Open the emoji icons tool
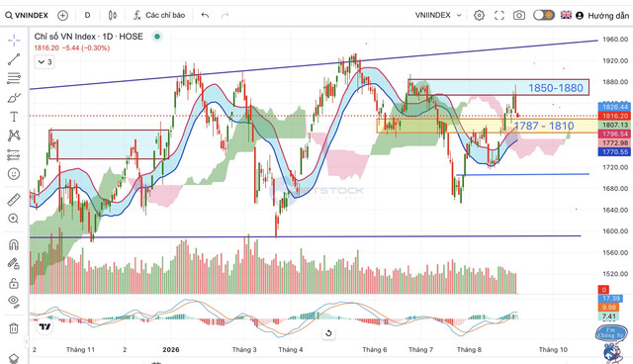Screen dimensions: 633x364 click(14, 174)
